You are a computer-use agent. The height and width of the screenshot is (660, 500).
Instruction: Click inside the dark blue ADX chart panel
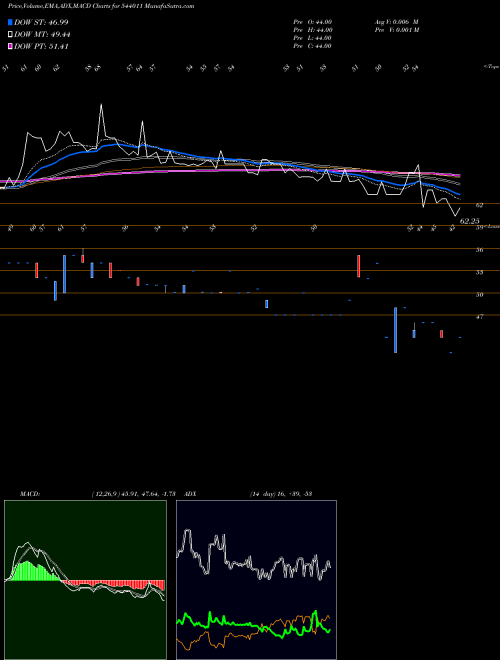[x=256, y=580]
